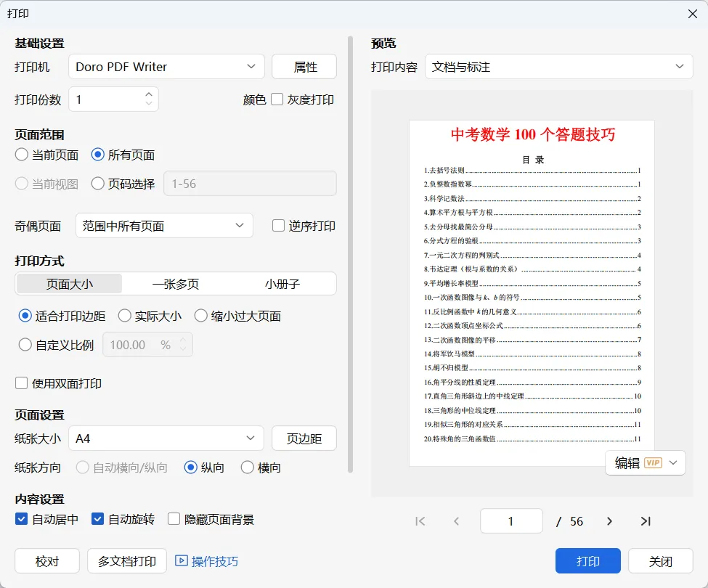Select 页码选择 radio option
Viewport: 708px width, 588px height.
(98, 184)
